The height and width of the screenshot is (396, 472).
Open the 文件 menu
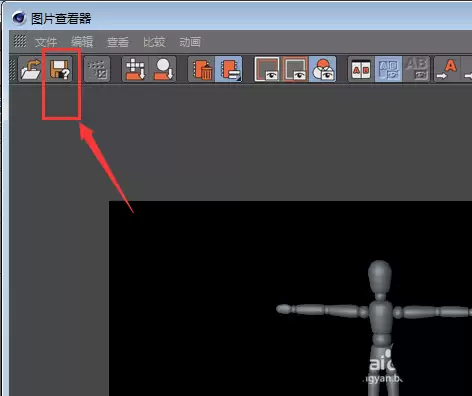tap(46, 42)
